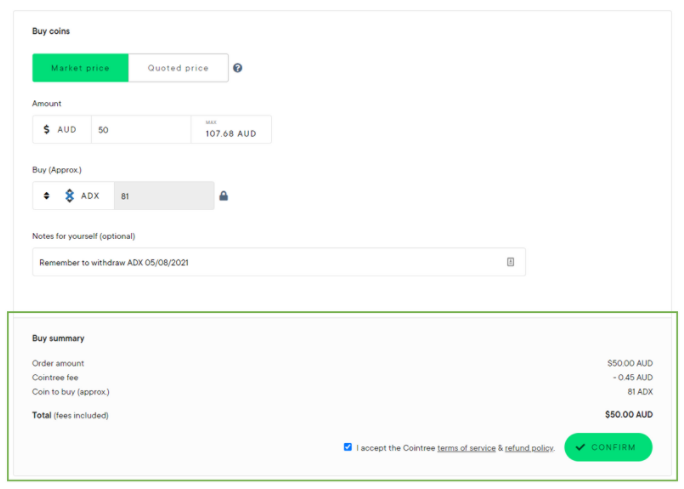
Task: Confirm the buy order
Action: coord(608,447)
